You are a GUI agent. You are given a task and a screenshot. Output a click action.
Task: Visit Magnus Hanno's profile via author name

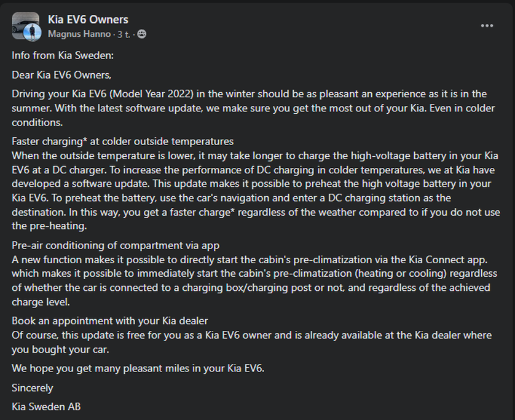(79, 34)
